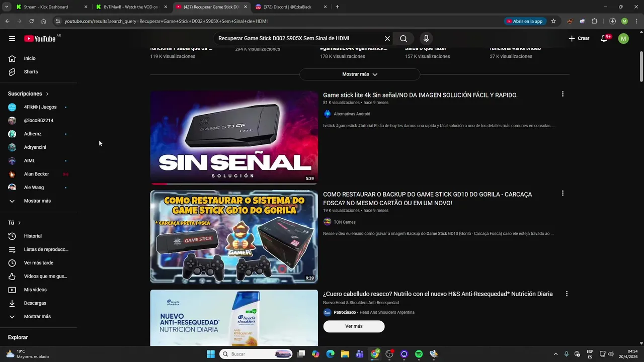This screenshot has height=362, width=644.
Task: Open more options for the GD10 Gorila video
Action: click(562, 193)
